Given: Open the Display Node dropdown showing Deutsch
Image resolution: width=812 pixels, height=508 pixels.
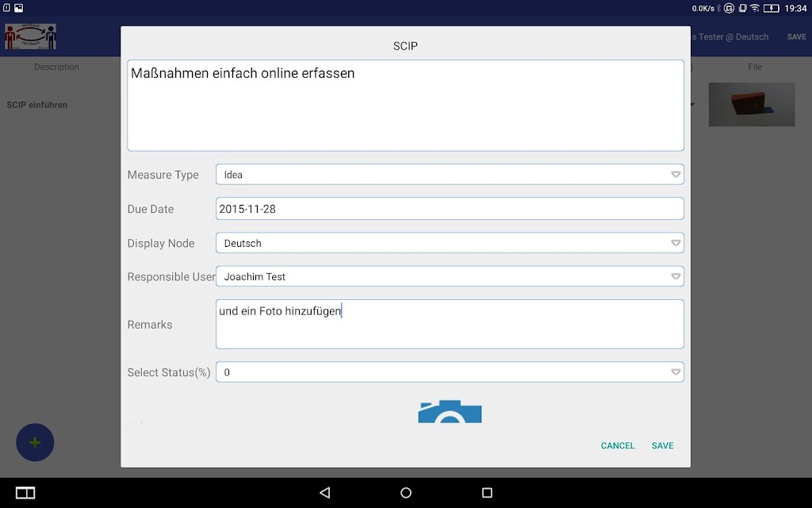Looking at the screenshot, I should (450, 243).
